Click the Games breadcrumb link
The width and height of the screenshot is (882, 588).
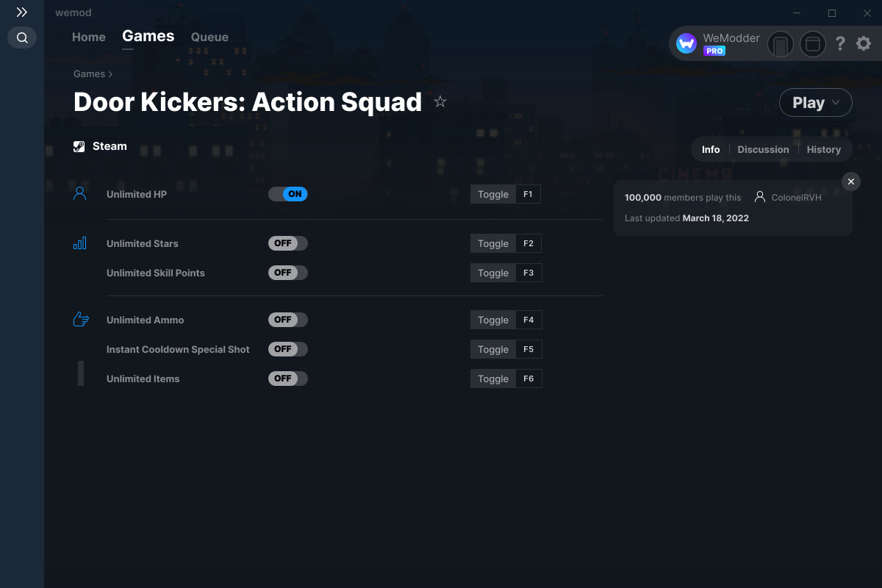pyautogui.click(x=89, y=74)
